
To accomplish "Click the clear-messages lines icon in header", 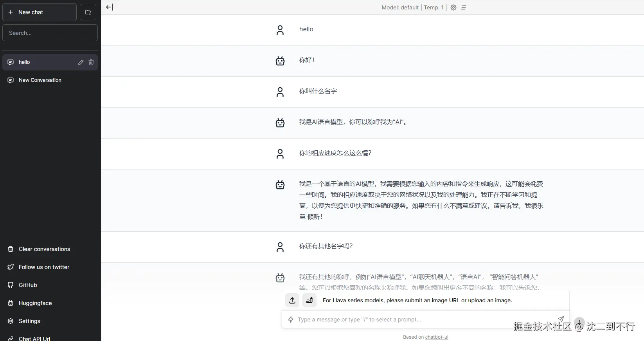I will 464,7.
